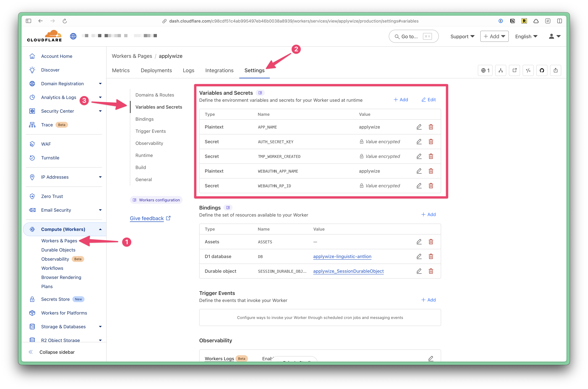Open the user account dropdown
Viewport: 588px width, 389px height.
pyautogui.click(x=554, y=36)
